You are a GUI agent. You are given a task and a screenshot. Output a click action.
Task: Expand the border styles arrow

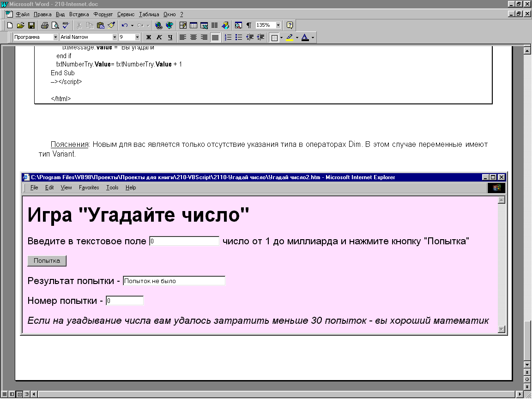click(281, 37)
